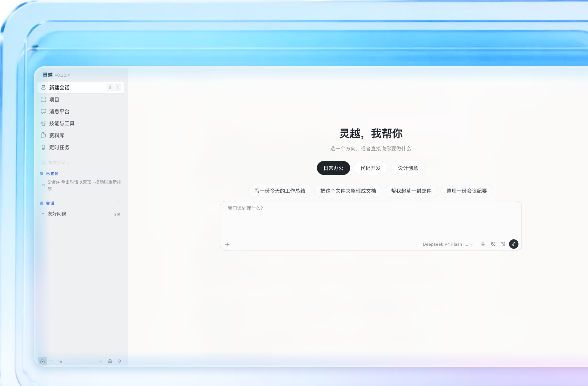This screenshot has height=386, width=588.
Task: Switch to the 代码开发 tab
Action: tap(370, 168)
